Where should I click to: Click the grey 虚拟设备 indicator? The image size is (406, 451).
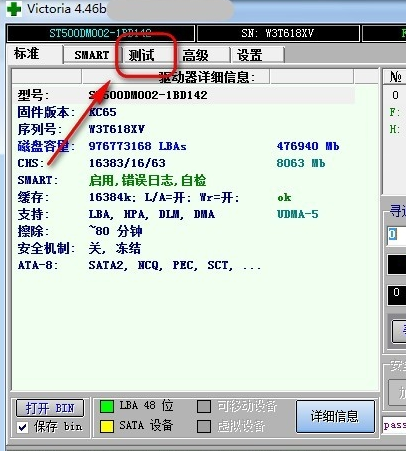[204, 426]
